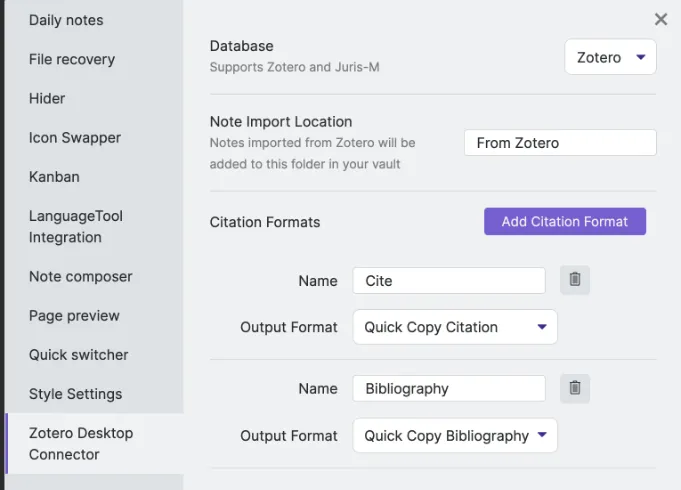Expand the Quick Copy Bibliography output format dropdown
Viewport: 681px width, 490px height.
point(455,435)
